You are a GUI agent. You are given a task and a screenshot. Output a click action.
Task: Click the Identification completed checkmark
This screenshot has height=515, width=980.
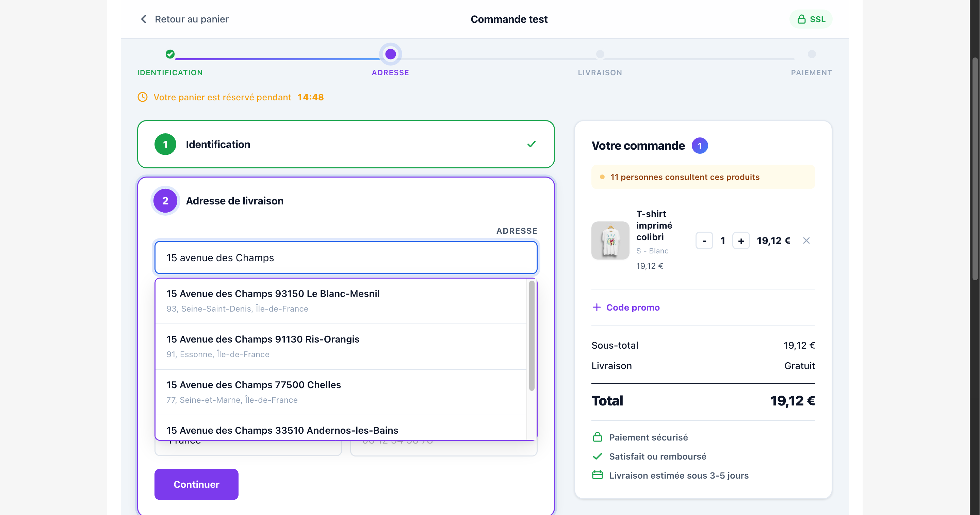(532, 144)
